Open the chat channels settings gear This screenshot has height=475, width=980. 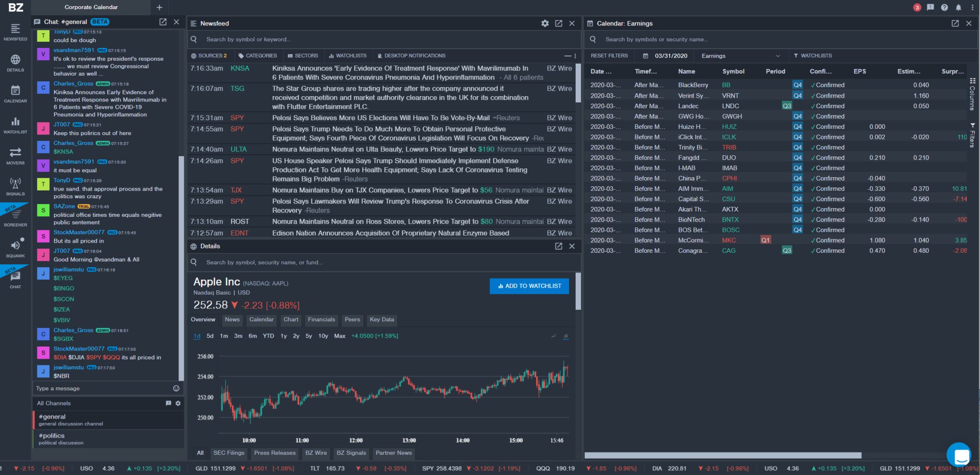[x=178, y=403]
